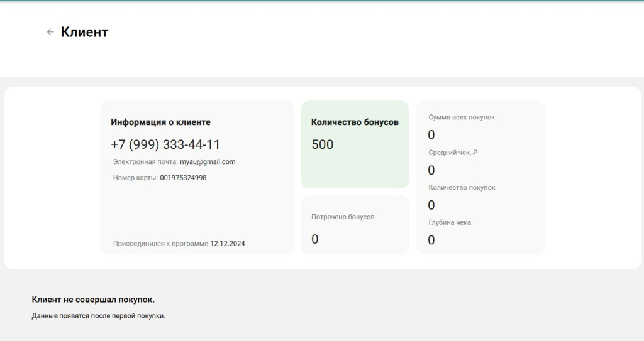Click the Клиент page title
This screenshot has height=341, width=644.
(x=84, y=32)
